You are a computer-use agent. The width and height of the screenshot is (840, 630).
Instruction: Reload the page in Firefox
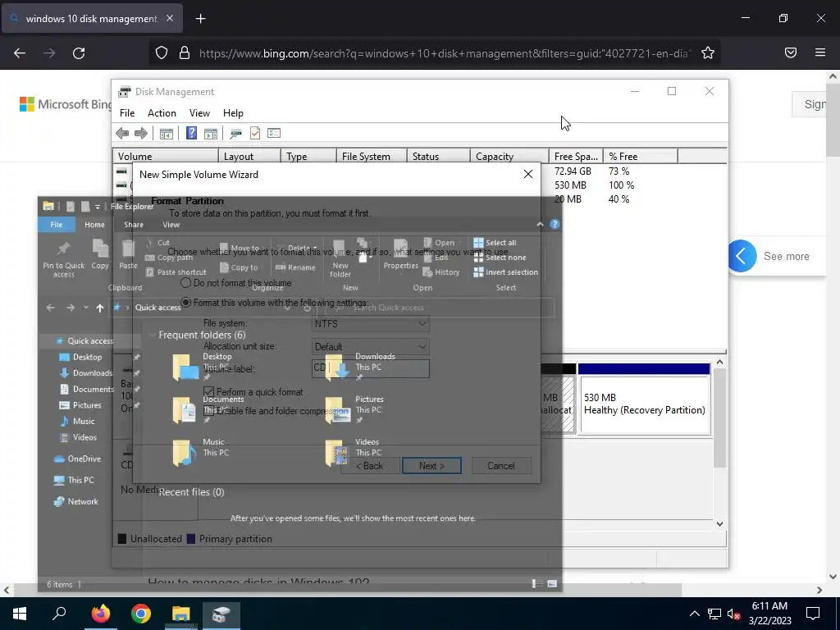79,53
